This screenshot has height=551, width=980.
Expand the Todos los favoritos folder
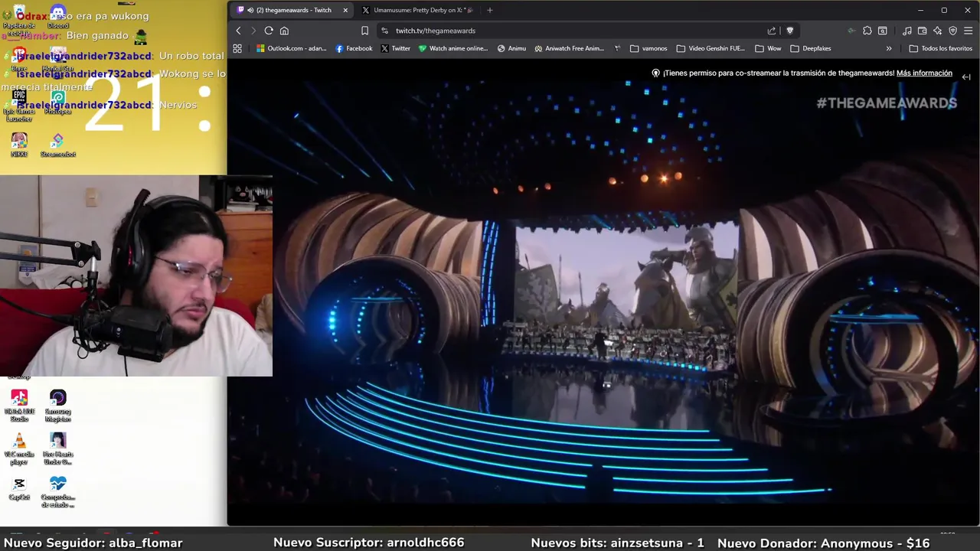click(x=941, y=48)
